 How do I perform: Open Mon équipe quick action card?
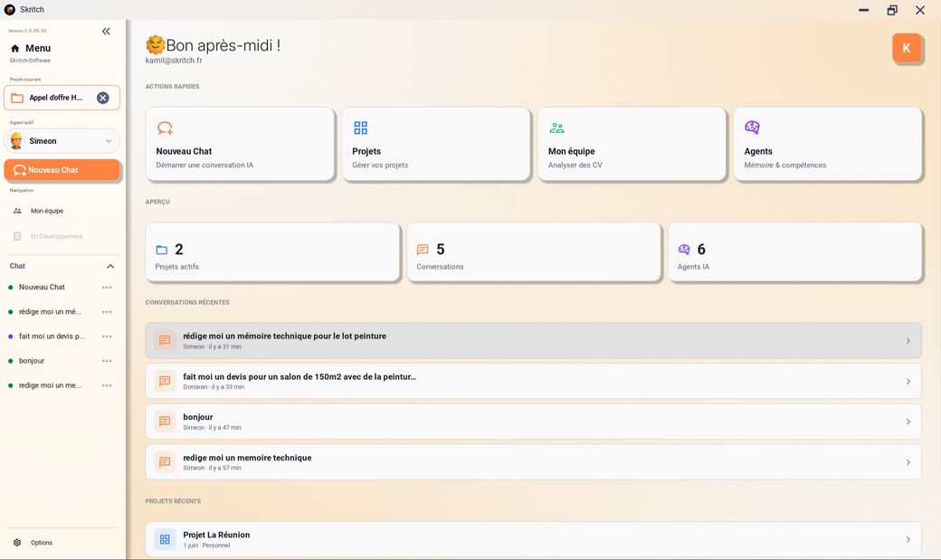[632, 144]
